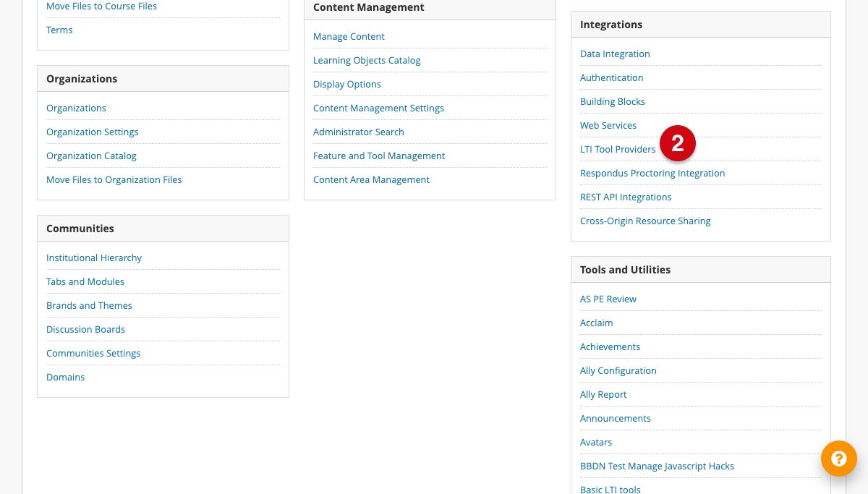Open Institutional Hierarchy
Image resolution: width=868 pixels, height=494 pixels.
click(94, 257)
